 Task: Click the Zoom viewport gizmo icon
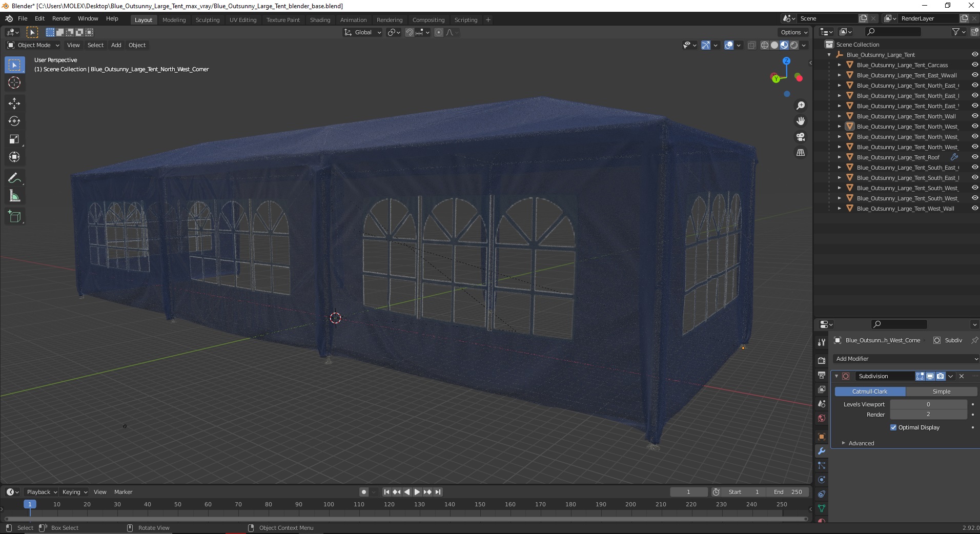(800, 106)
